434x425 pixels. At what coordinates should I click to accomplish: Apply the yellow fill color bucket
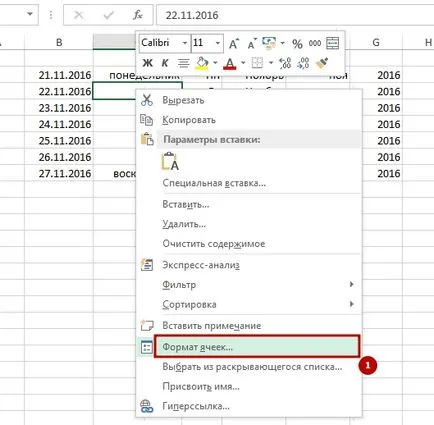pyautogui.click(x=202, y=63)
